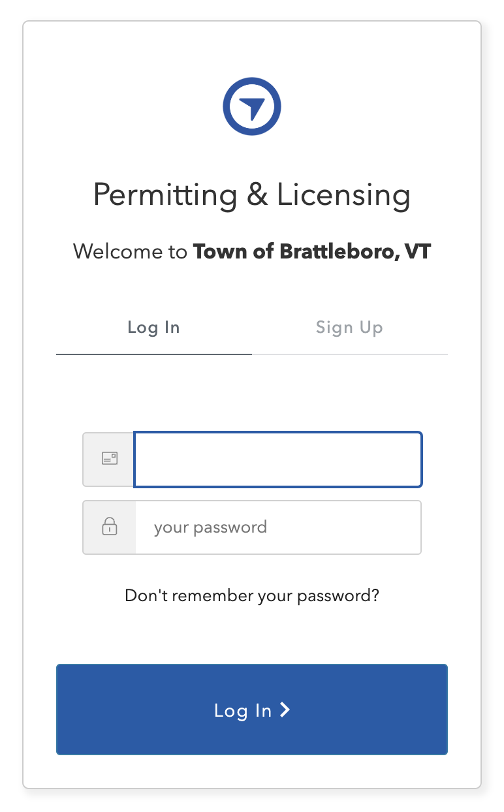
Task: Click inside the white login card area
Action: (252, 392)
